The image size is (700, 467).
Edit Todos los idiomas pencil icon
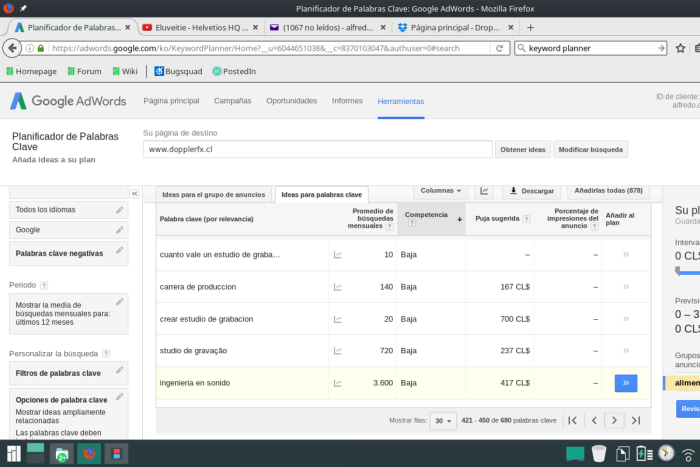click(x=120, y=210)
